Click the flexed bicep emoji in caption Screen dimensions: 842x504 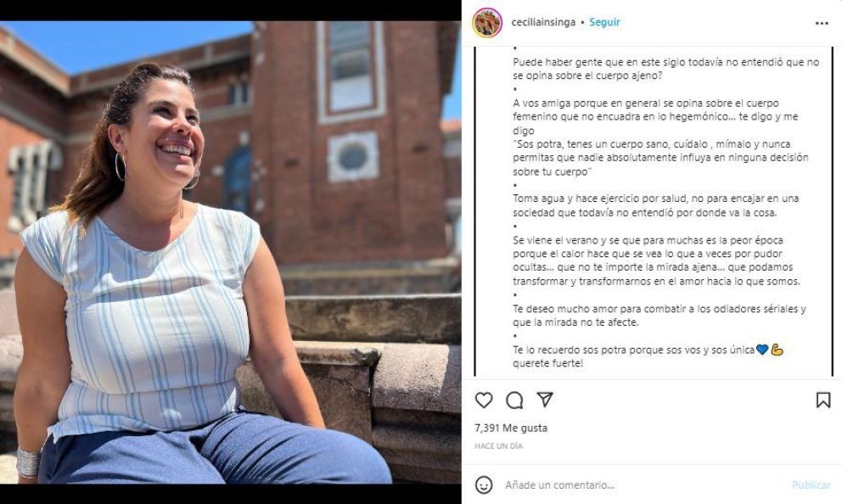777,350
